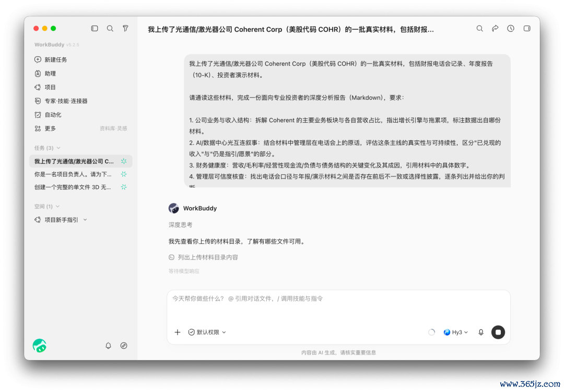Open the 自动化 automation section
The width and height of the screenshot is (564, 392).
48,115
